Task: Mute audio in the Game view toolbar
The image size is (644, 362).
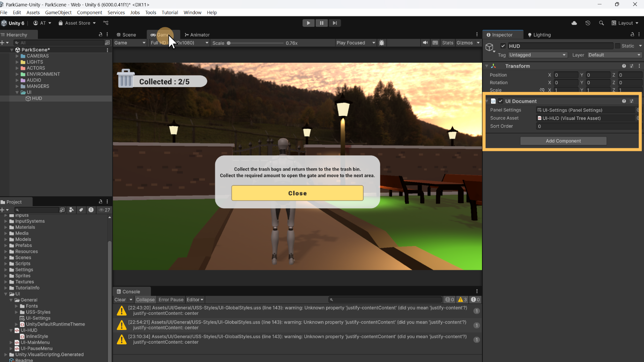Action: (x=425, y=43)
